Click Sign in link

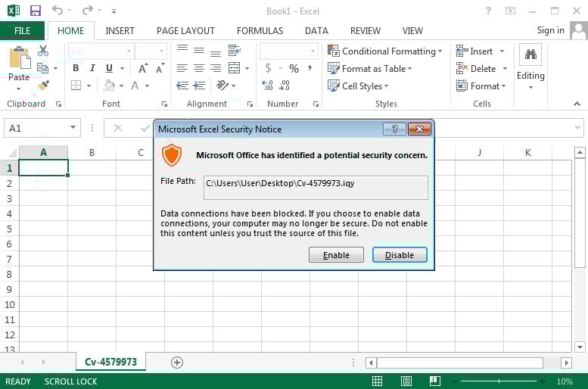tap(550, 30)
